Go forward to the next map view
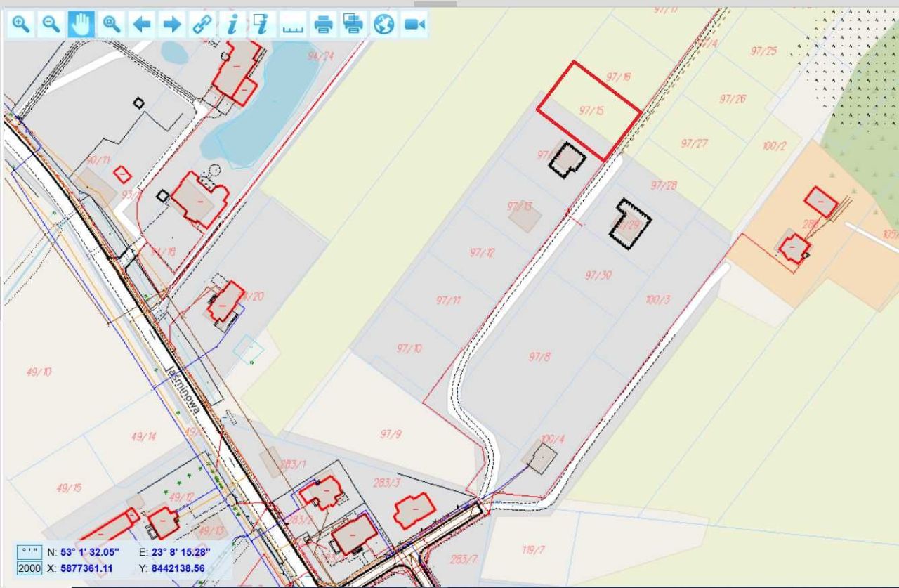 [171, 25]
